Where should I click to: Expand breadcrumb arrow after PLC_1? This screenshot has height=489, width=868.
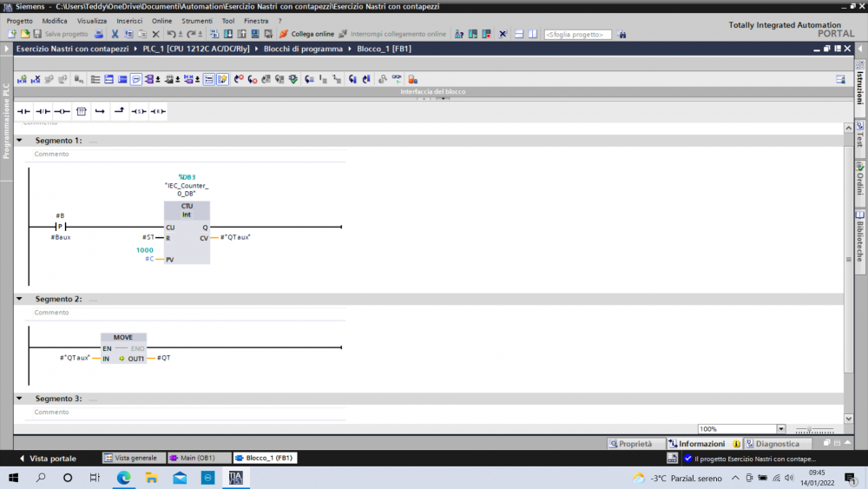coord(256,49)
